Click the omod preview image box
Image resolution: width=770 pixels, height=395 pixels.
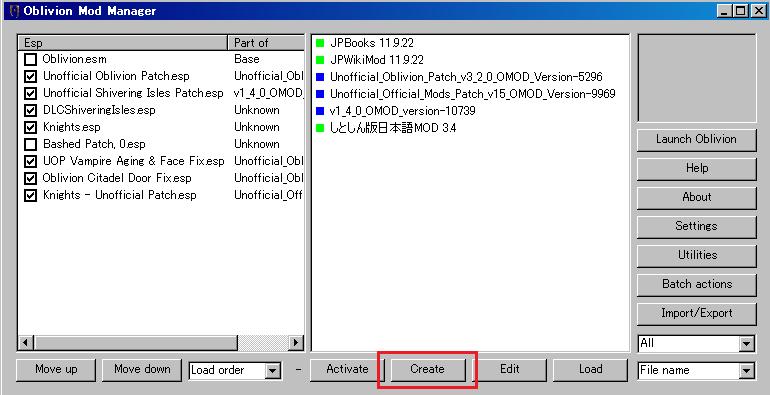tap(697, 78)
